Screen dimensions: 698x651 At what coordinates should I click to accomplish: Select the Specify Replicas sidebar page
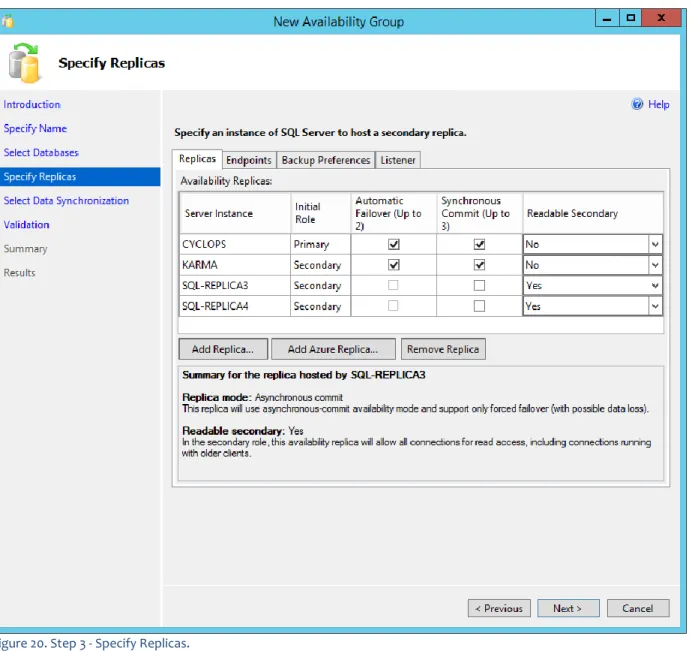(80, 177)
